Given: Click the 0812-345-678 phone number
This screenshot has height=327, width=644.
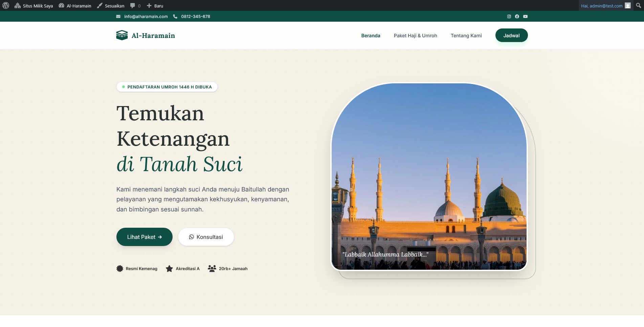Looking at the screenshot, I should [x=196, y=16].
